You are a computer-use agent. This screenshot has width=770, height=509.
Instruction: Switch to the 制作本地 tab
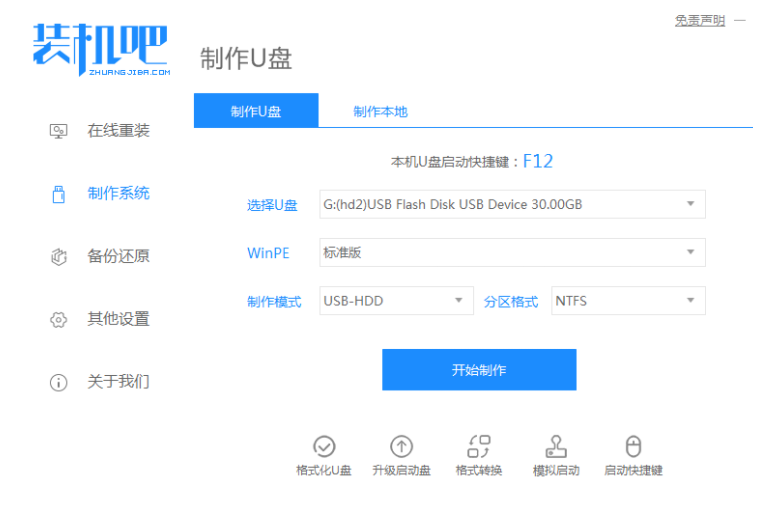point(380,111)
